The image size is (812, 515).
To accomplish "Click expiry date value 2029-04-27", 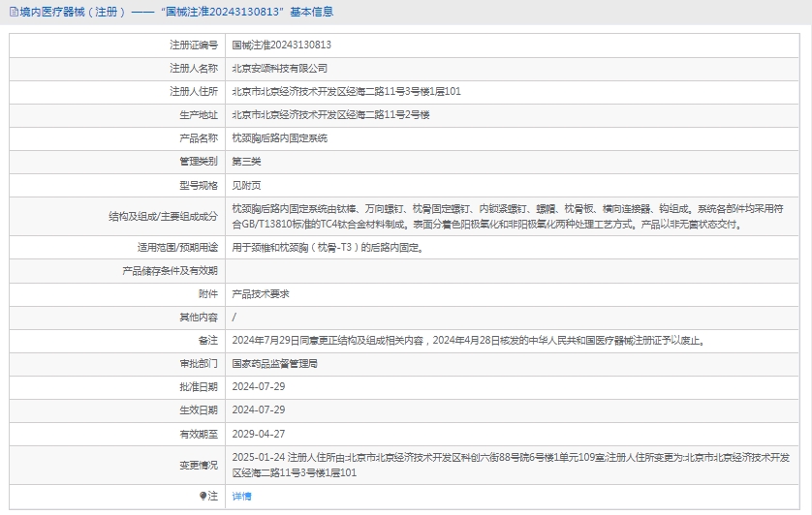I will tap(259, 434).
